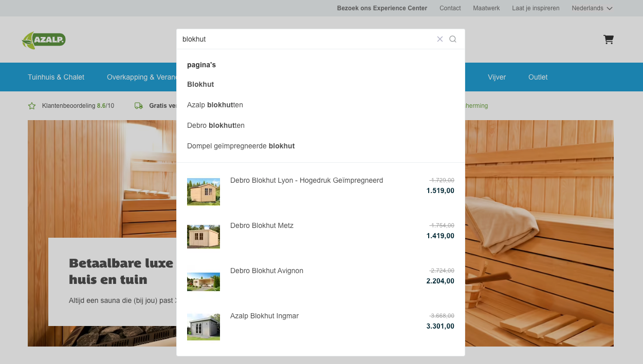The height and width of the screenshot is (364, 643).
Task: Clear the search field with the X icon
Action: pos(440,39)
